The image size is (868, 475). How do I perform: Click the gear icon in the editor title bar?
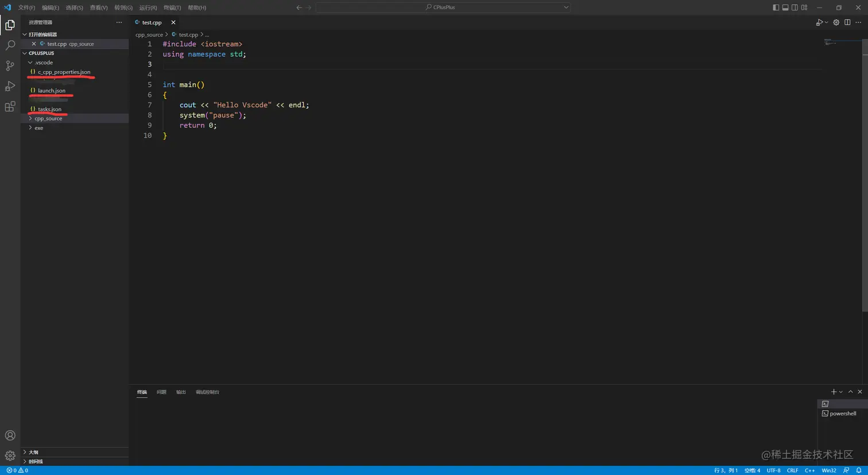[x=836, y=22]
